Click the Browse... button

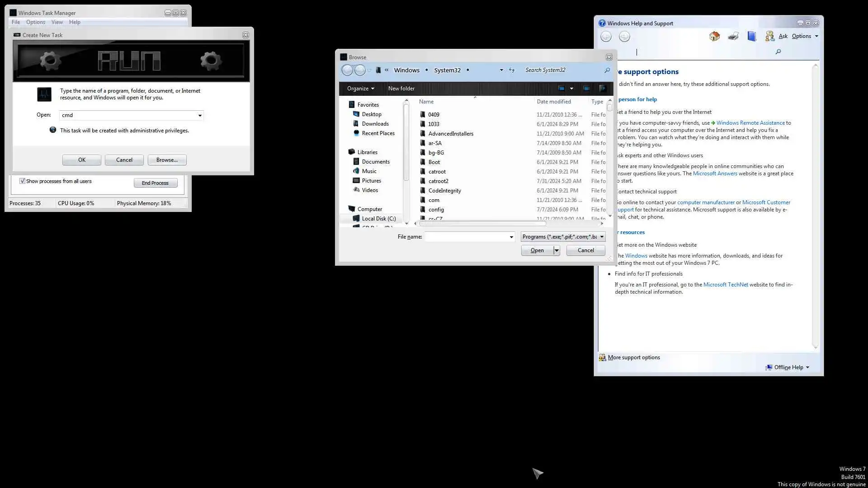coord(167,160)
